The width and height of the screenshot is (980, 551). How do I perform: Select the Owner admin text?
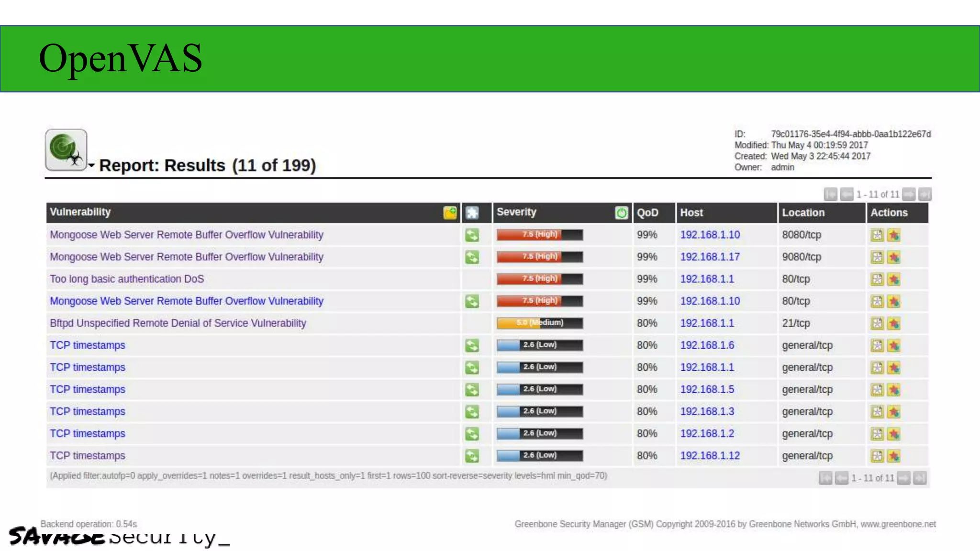point(782,167)
